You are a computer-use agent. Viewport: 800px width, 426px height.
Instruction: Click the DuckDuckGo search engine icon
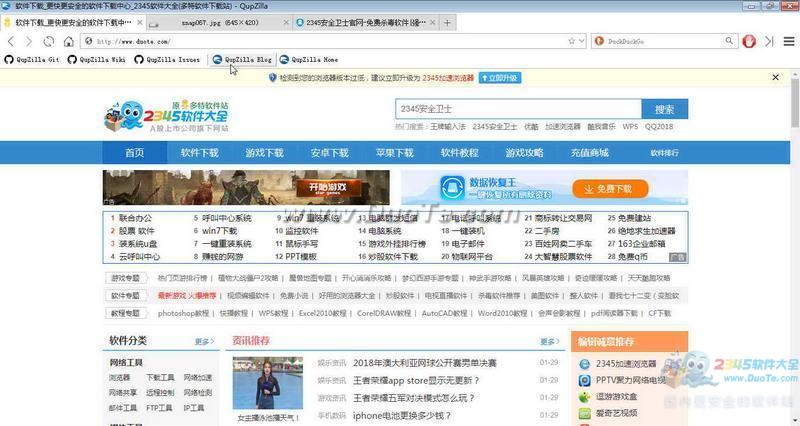(599, 41)
